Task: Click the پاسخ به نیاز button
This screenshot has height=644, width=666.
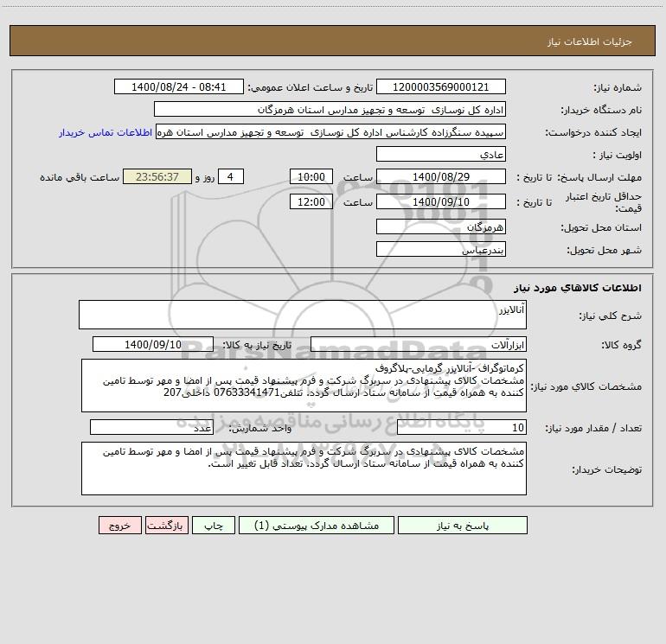Action: [462, 526]
